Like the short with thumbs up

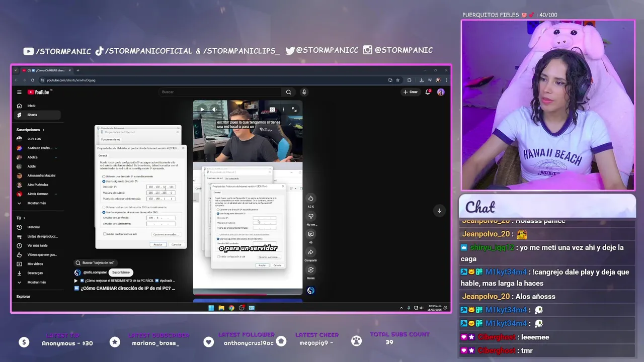click(311, 198)
